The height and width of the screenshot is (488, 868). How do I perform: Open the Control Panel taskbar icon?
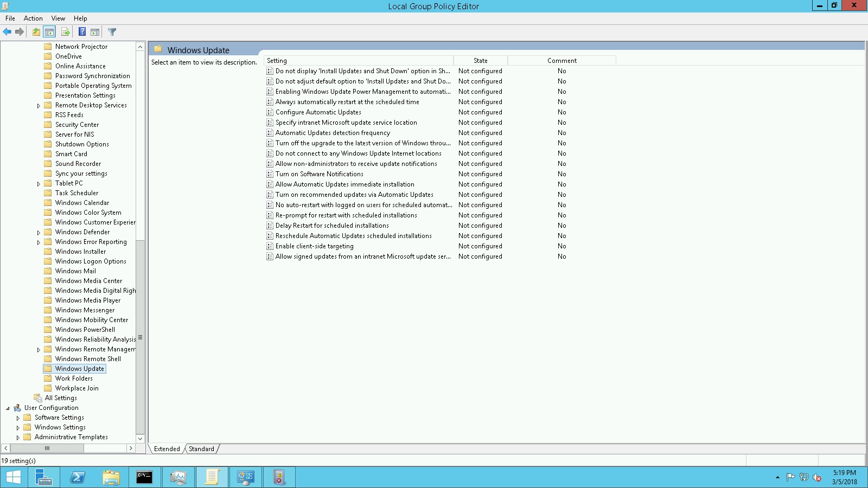click(245, 477)
